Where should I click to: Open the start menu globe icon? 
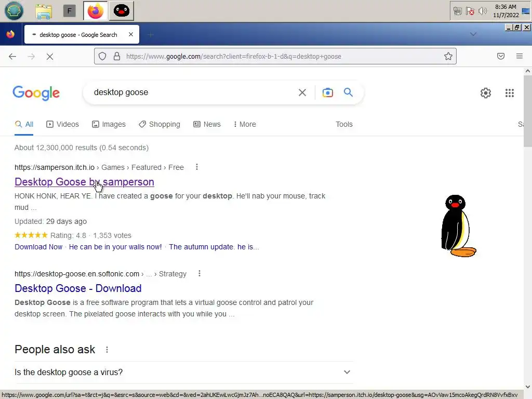[14, 11]
